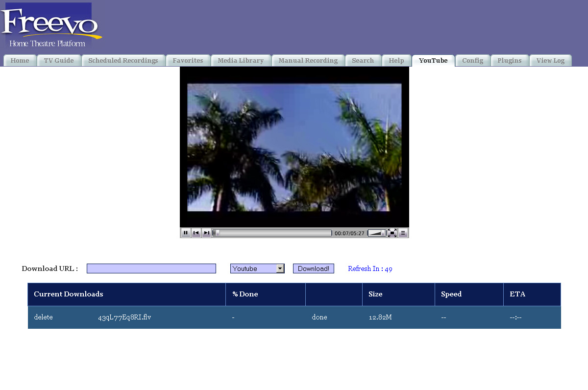This screenshot has height=390, width=588.
Task: Open the Media Library tab
Action: pos(241,61)
